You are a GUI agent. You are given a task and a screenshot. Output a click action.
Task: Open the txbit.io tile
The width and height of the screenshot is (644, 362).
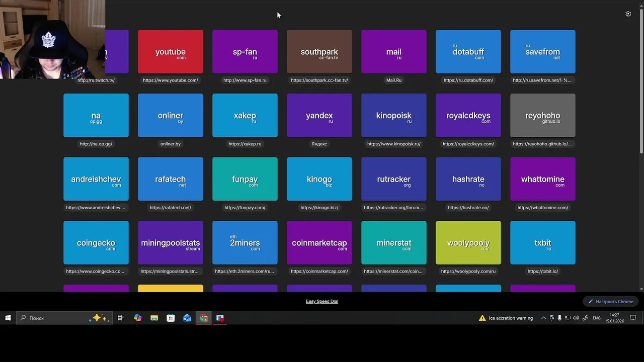tap(543, 243)
